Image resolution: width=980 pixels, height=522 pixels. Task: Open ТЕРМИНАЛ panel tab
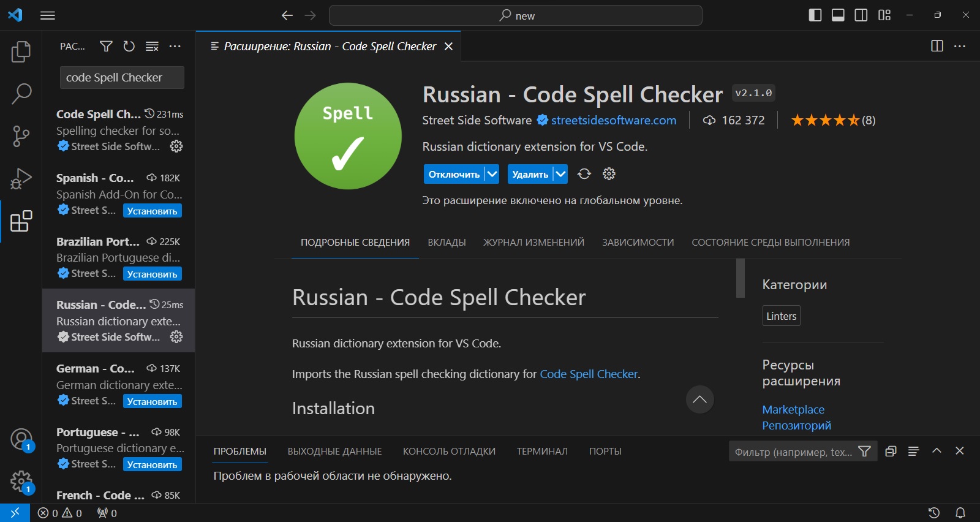point(542,452)
